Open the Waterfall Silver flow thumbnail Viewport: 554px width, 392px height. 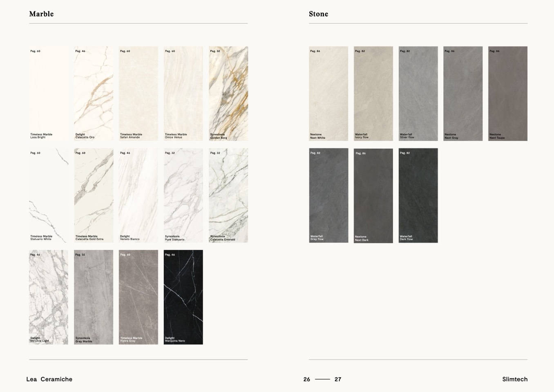[418, 93]
